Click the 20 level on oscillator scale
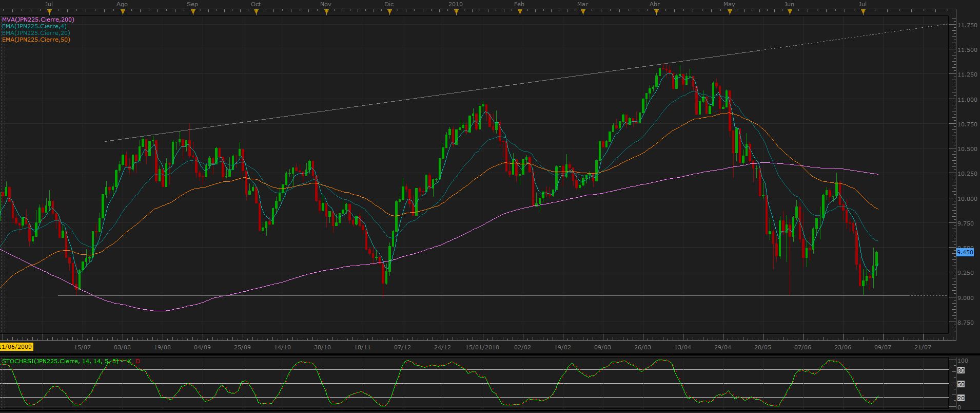Screen dimensions: 980x413 (x=961, y=398)
